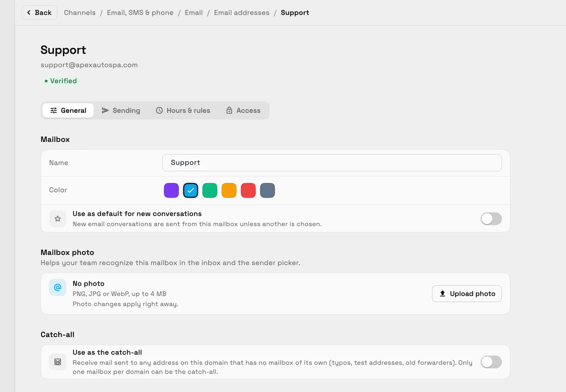
Task: Click the Support breadcrumb item
Action: point(295,13)
